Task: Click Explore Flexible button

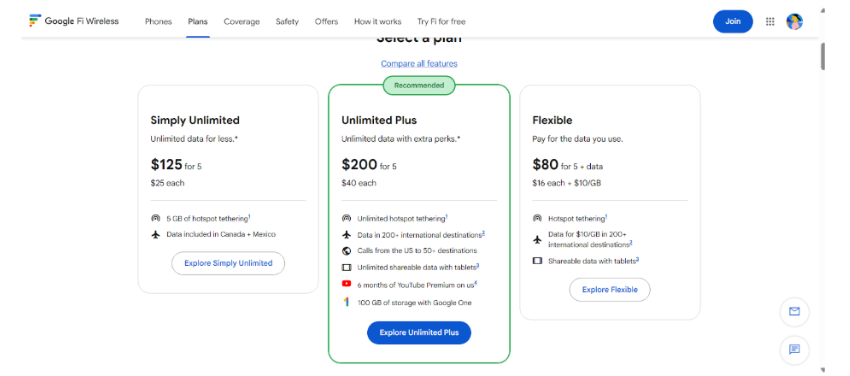Action: point(610,290)
